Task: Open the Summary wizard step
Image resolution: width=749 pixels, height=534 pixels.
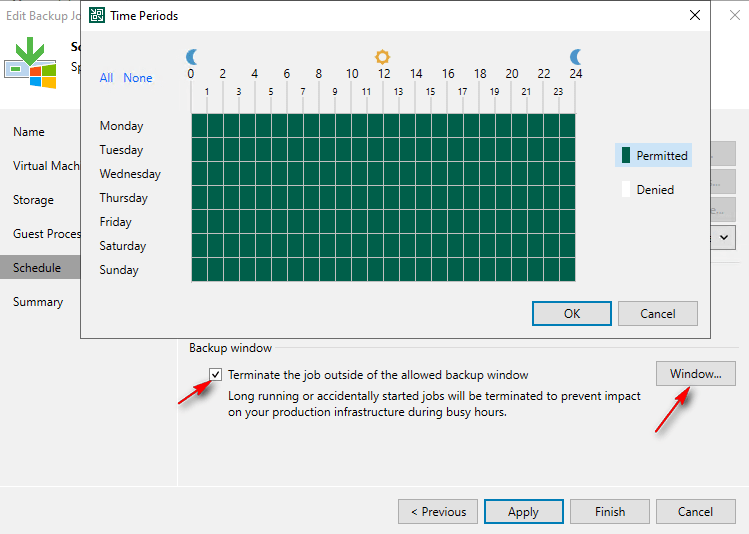Action: pyautogui.click(x=38, y=302)
